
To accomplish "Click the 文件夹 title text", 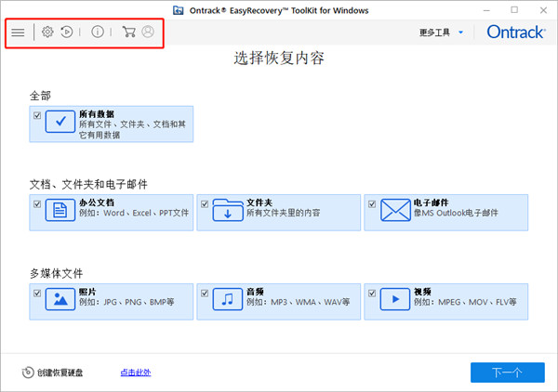I will tap(259, 203).
